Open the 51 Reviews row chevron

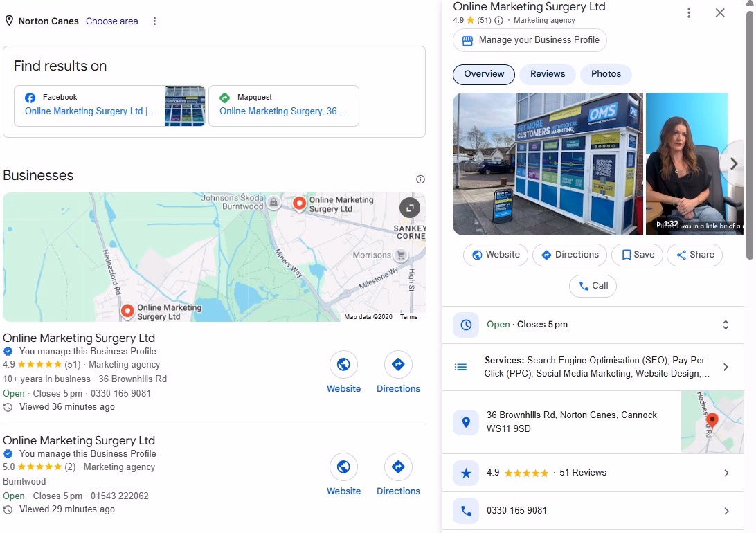[726, 473]
